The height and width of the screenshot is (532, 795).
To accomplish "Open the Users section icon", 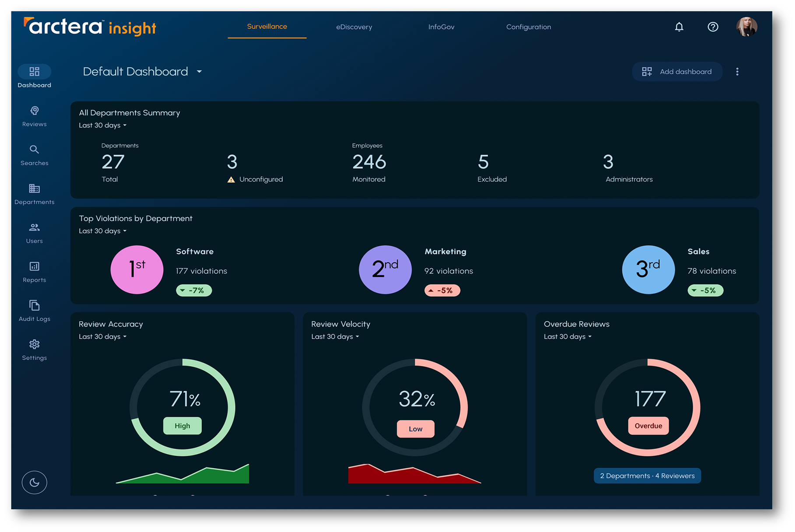I will click(34, 228).
